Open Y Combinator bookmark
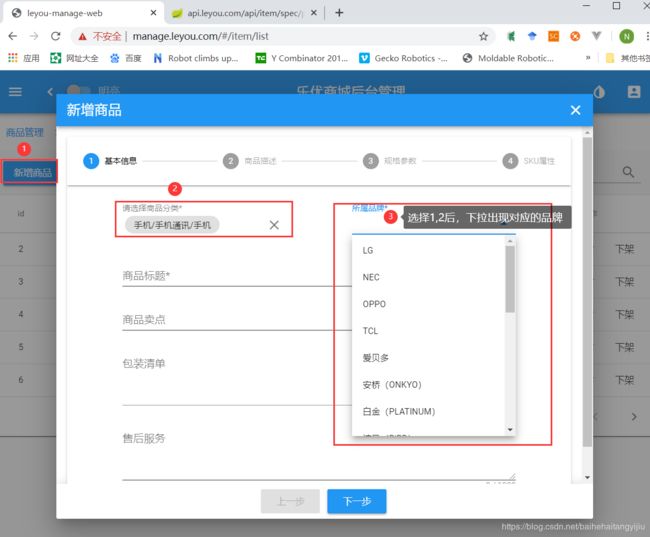This screenshot has width=650, height=537. click(301, 58)
